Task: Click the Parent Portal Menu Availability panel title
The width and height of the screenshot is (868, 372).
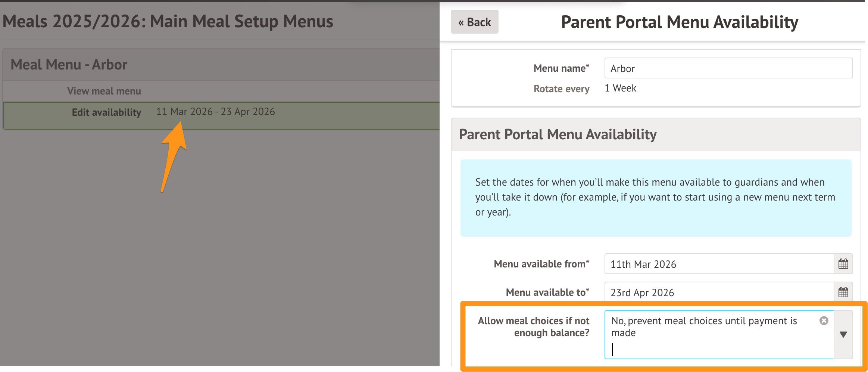Action: pos(679,22)
